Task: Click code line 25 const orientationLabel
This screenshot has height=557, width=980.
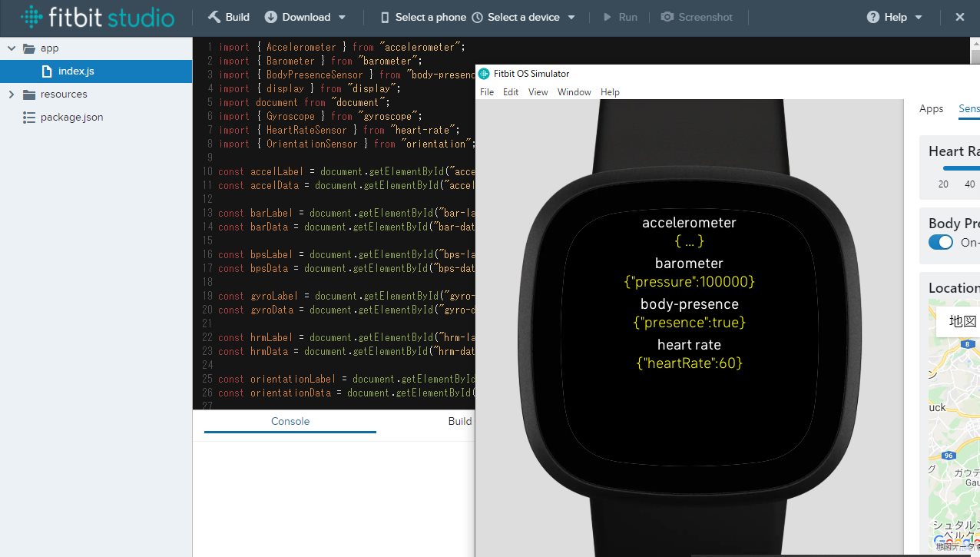Action: click(x=346, y=379)
